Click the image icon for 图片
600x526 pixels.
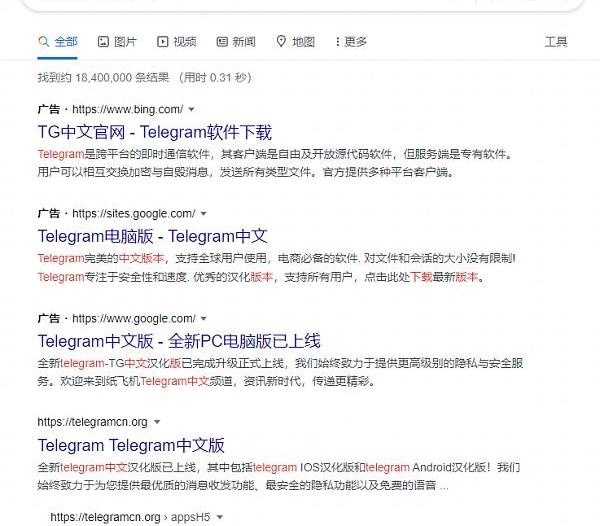(103, 42)
